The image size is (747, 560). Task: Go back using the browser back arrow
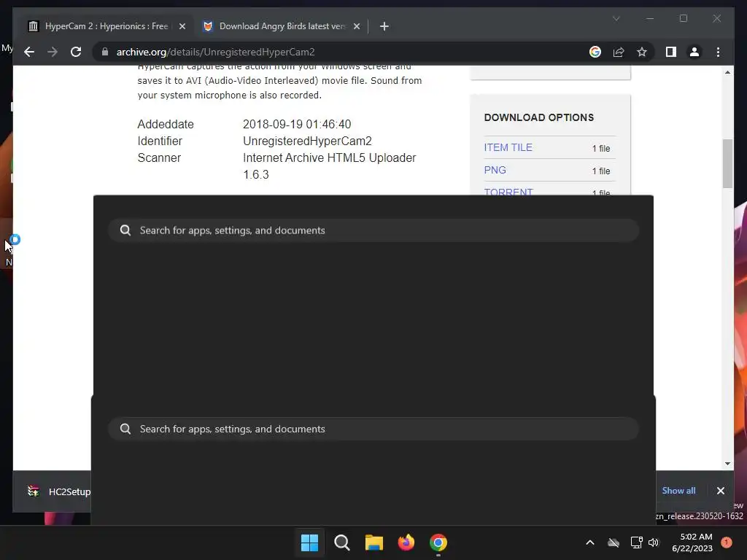[29, 52]
